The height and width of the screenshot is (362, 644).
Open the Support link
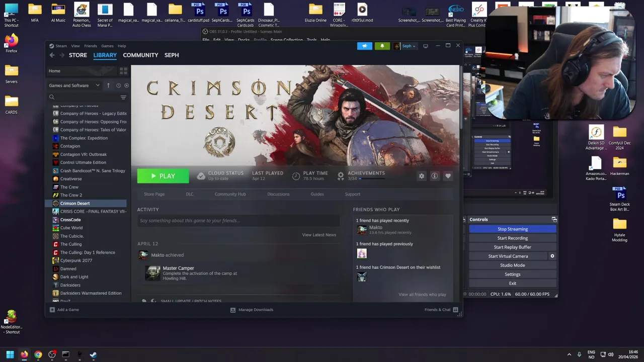pos(352,194)
